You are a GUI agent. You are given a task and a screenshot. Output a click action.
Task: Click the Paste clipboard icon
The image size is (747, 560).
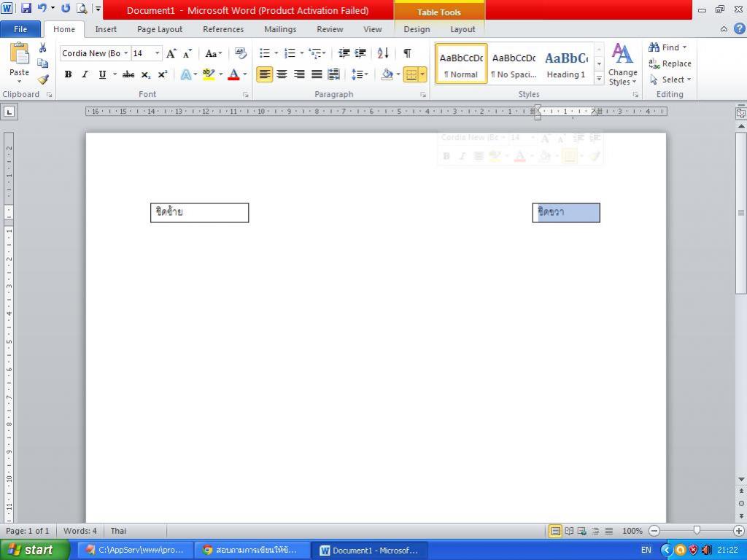[20, 54]
